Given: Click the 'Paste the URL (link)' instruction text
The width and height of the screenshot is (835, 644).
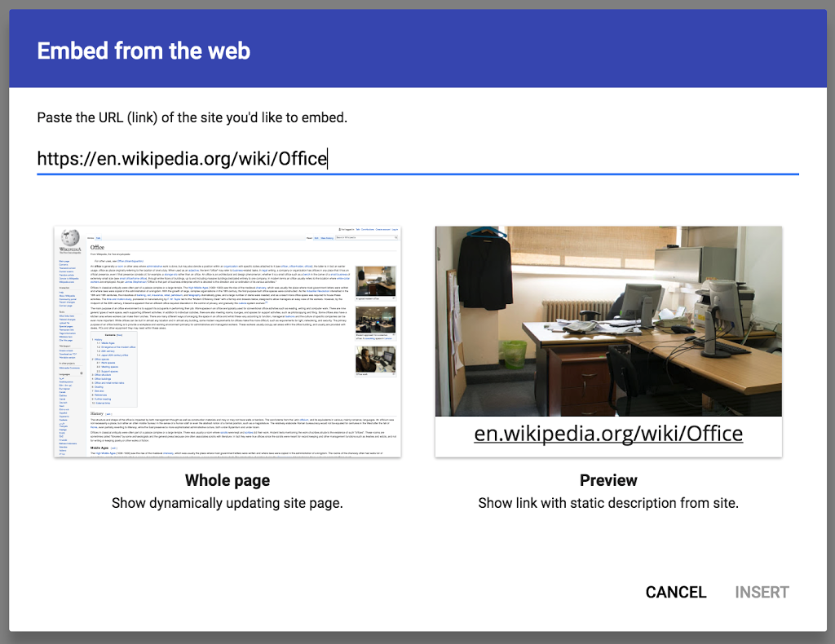Looking at the screenshot, I should (192, 117).
